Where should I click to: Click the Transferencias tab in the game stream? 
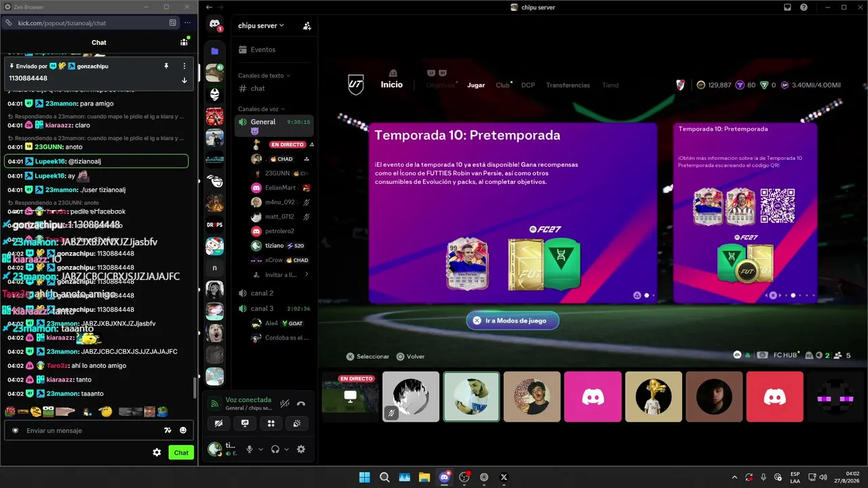[568, 85]
